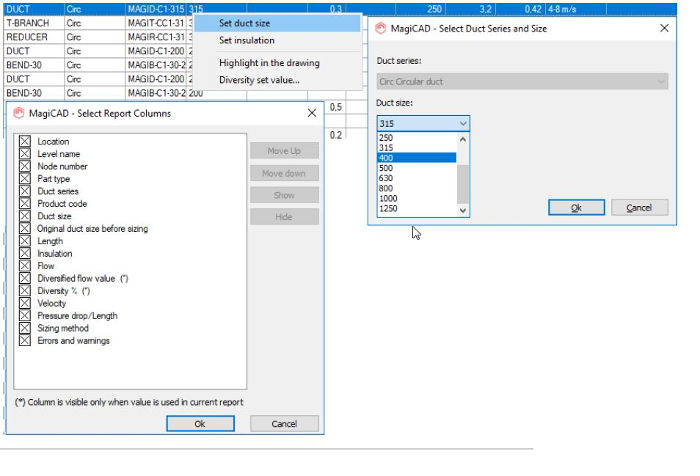Toggle the Duct series checkbox

pyautogui.click(x=25, y=191)
